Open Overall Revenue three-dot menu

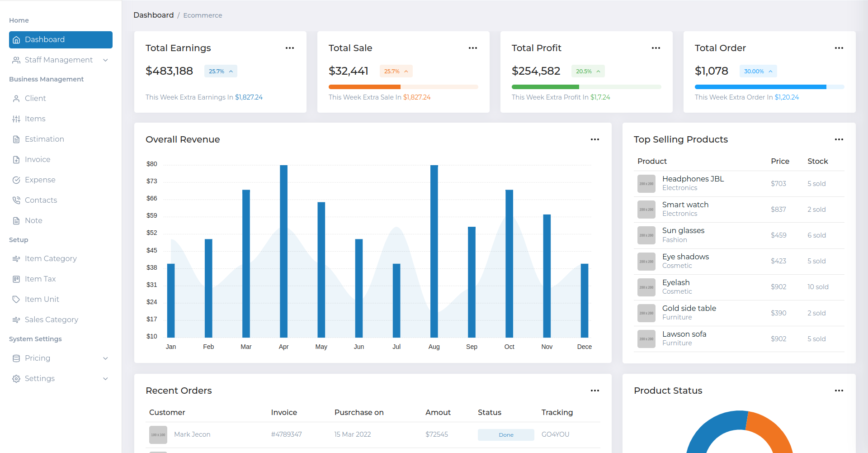point(595,139)
